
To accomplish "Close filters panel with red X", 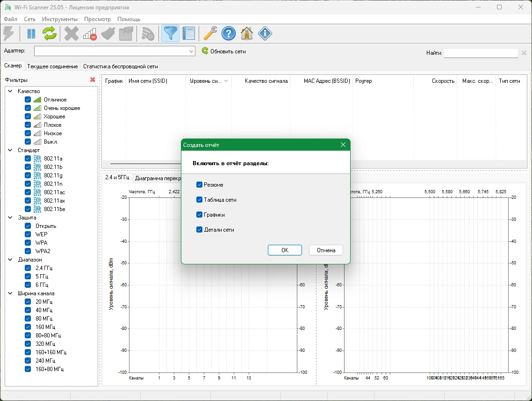I will point(92,80).
